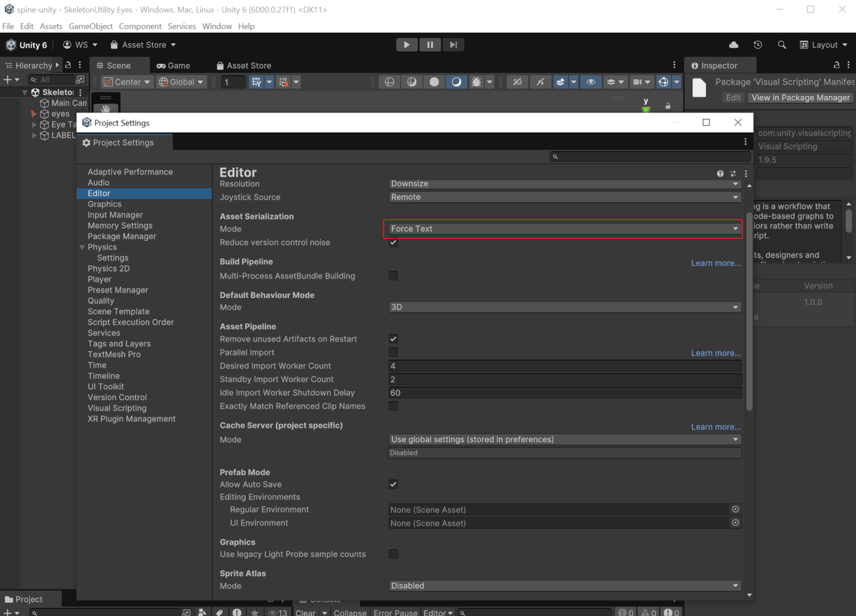Open the Default Behaviour Mode dropdown
Viewport: 856px width, 616px height.
(x=563, y=307)
